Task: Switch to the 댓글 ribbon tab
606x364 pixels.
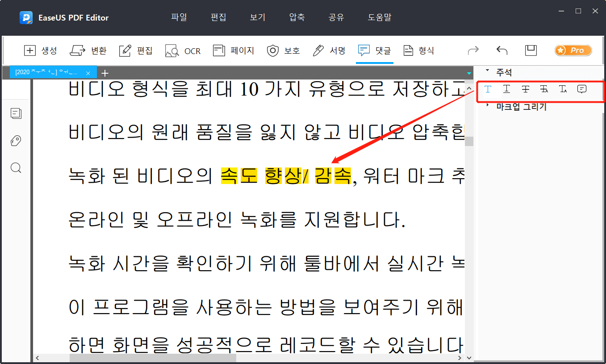Action: [374, 50]
